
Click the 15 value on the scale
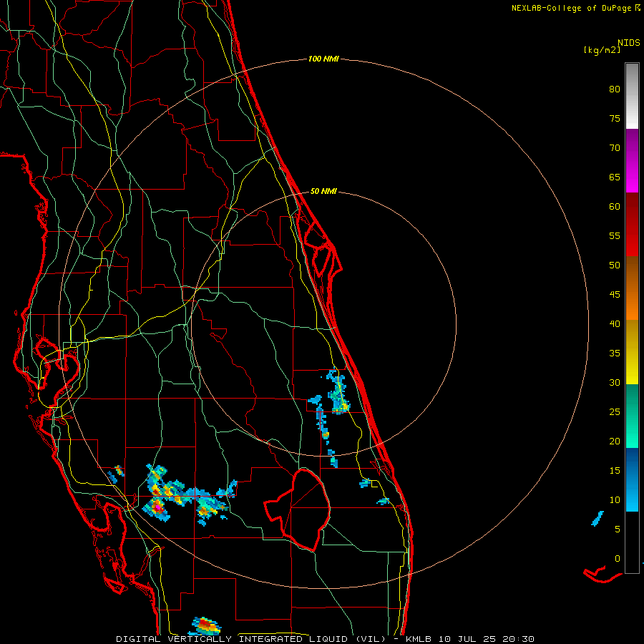[615, 470]
